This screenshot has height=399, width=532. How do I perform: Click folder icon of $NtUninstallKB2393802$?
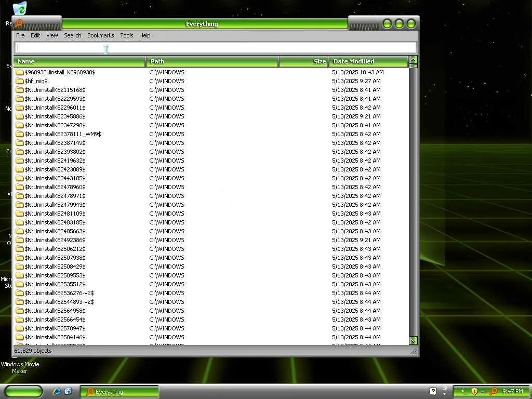(x=20, y=152)
